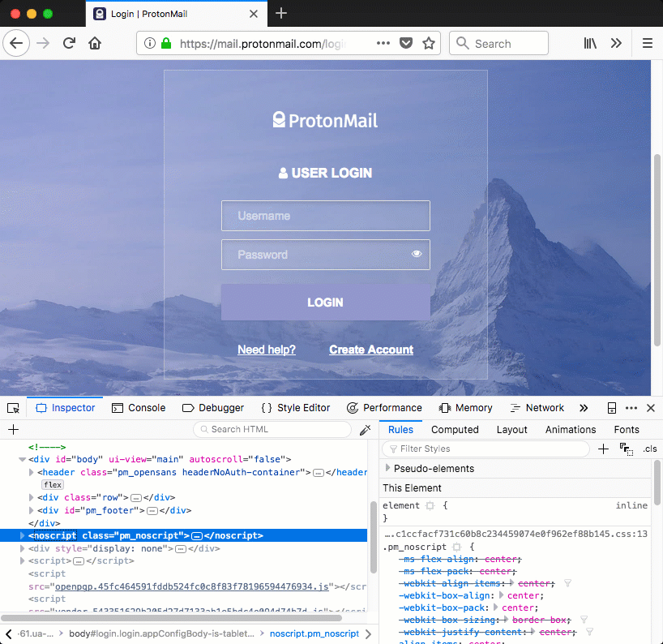
Task: Expand the div id="pm_footer" node
Action: point(31,510)
